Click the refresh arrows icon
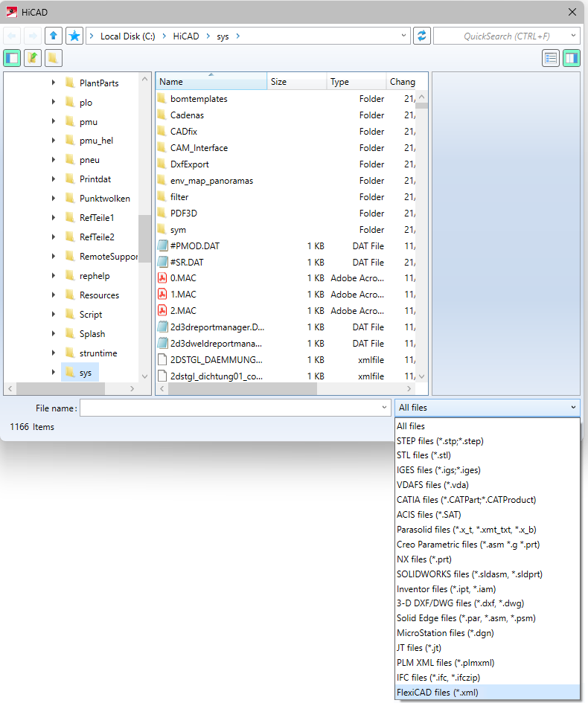Viewport: 588px width, 703px height. (x=421, y=36)
